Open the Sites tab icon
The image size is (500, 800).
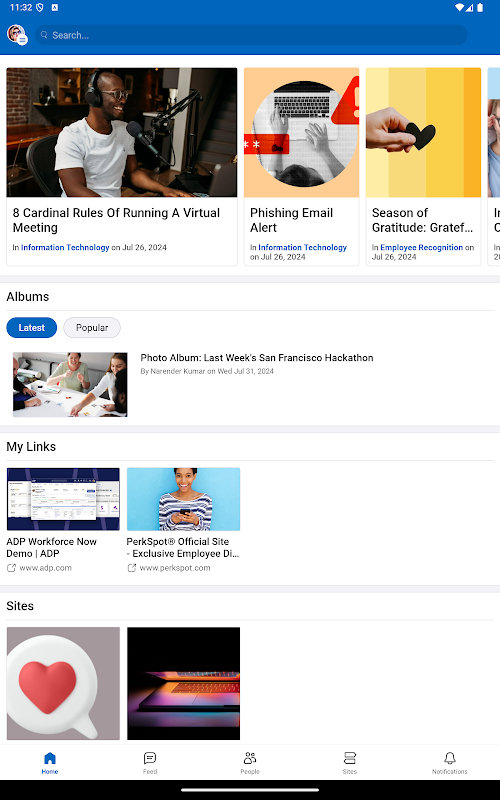(x=349, y=758)
